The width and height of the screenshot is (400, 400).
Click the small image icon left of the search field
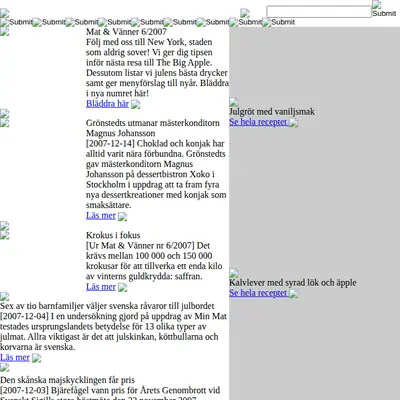[245, 13]
